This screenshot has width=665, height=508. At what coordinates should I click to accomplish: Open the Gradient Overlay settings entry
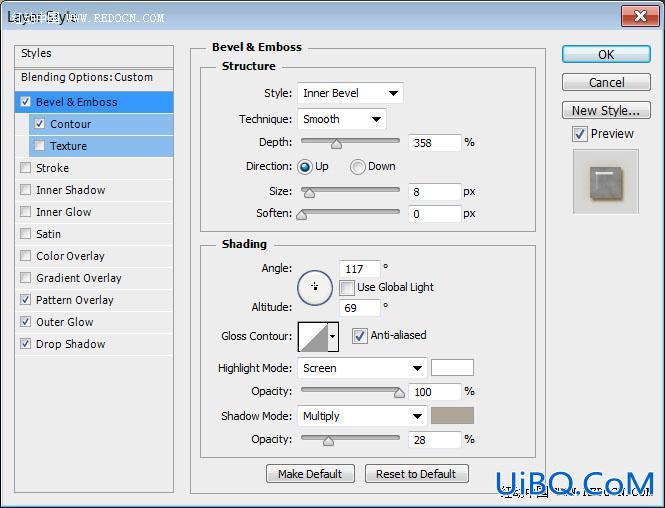tap(79, 278)
